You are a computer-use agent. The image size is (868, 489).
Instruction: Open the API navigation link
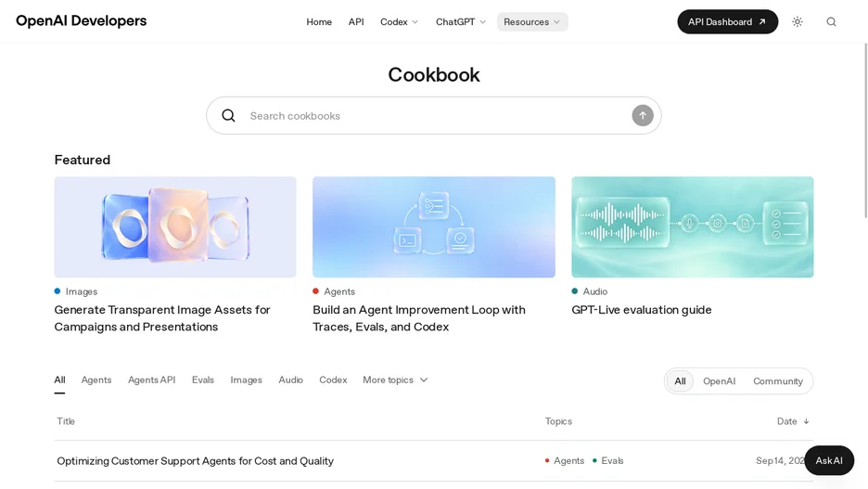(356, 21)
